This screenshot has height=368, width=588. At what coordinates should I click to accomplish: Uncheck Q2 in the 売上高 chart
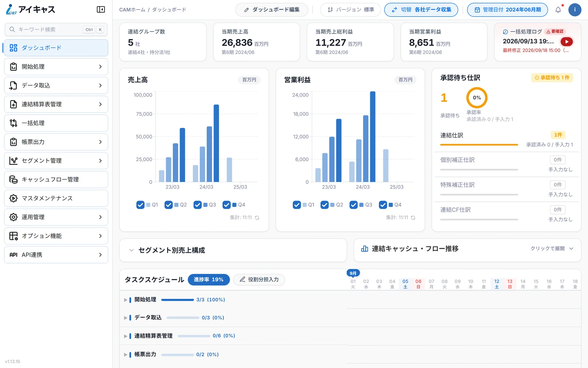[x=168, y=205]
